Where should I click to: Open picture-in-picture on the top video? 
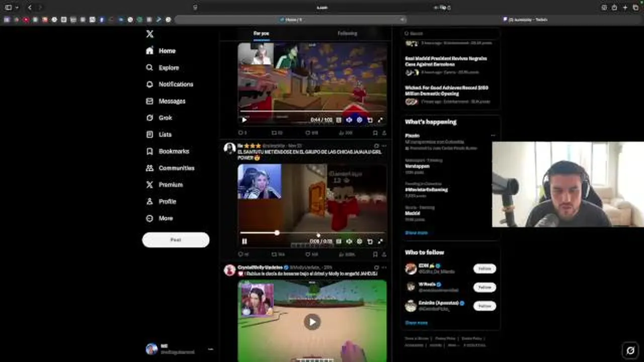(370, 120)
